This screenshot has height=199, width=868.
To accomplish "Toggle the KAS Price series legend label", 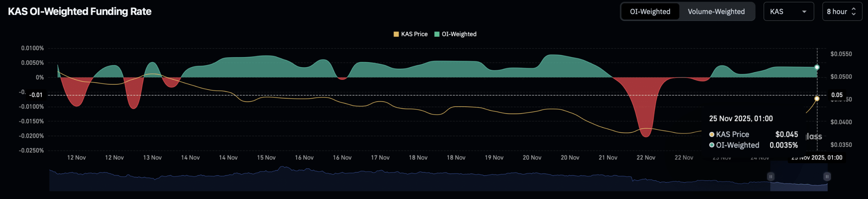I will pyautogui.click(x=414, y=34).
